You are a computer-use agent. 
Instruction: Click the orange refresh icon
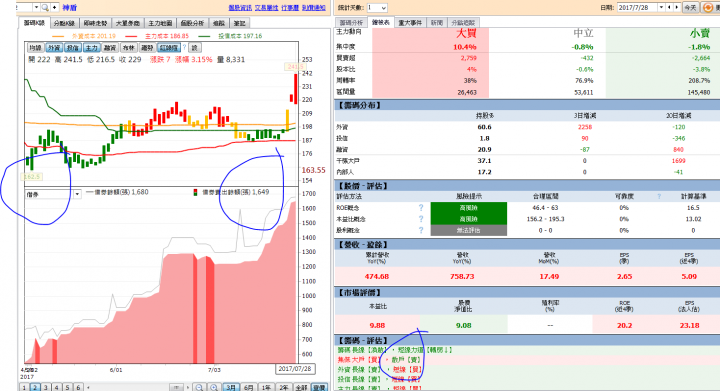(707, 8)
